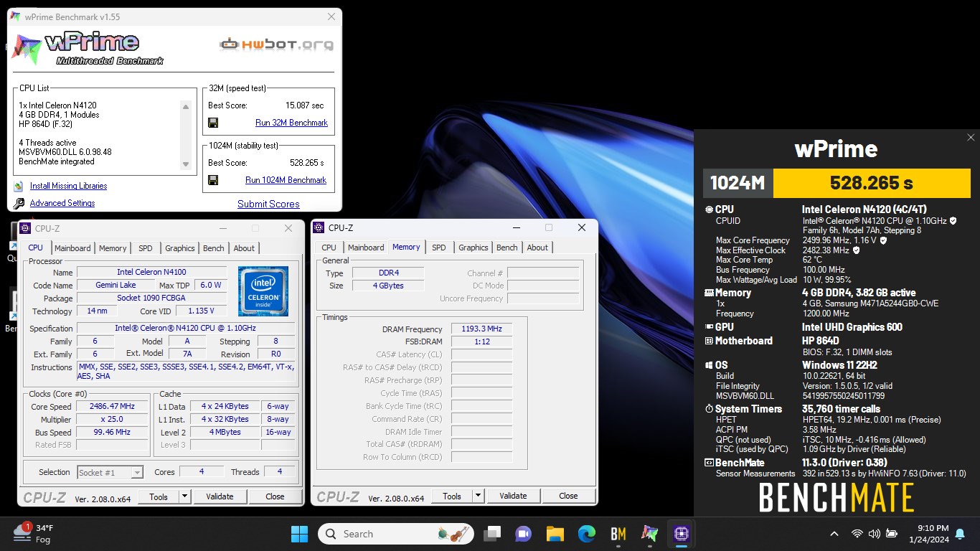
Task: Open the Windows Start menu
Action: (x=299, y=534)
